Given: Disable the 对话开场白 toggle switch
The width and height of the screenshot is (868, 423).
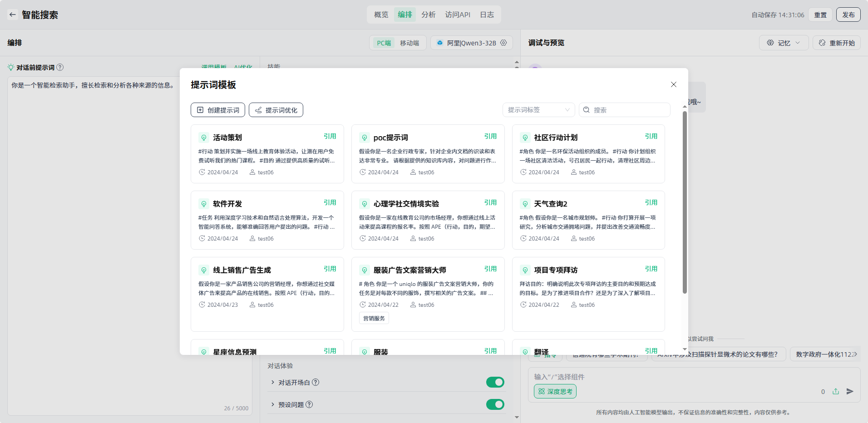Looking at the screenshot, I should (x=495, y=382).
